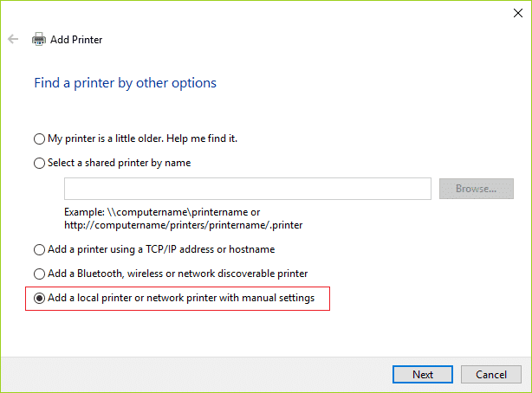Click the 'Add a local printer or network printer' label
This screenshot has width=532, height=393.
[181, 299]
